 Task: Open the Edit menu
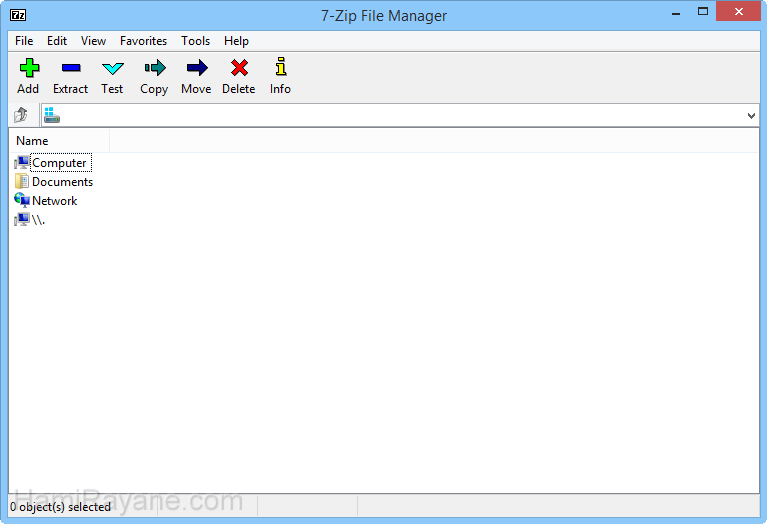57,41
